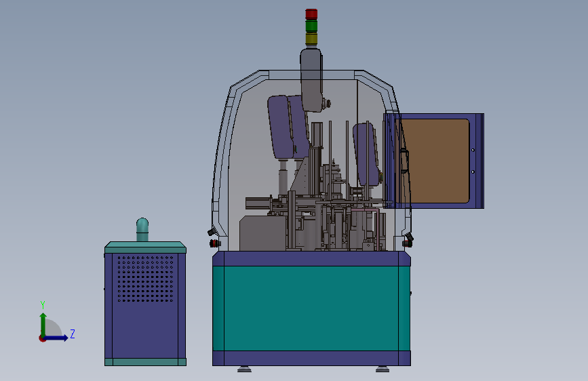Select the right leveling foot under the machine
The width and height of the screenshot is (588, 381).
[382, 369]
